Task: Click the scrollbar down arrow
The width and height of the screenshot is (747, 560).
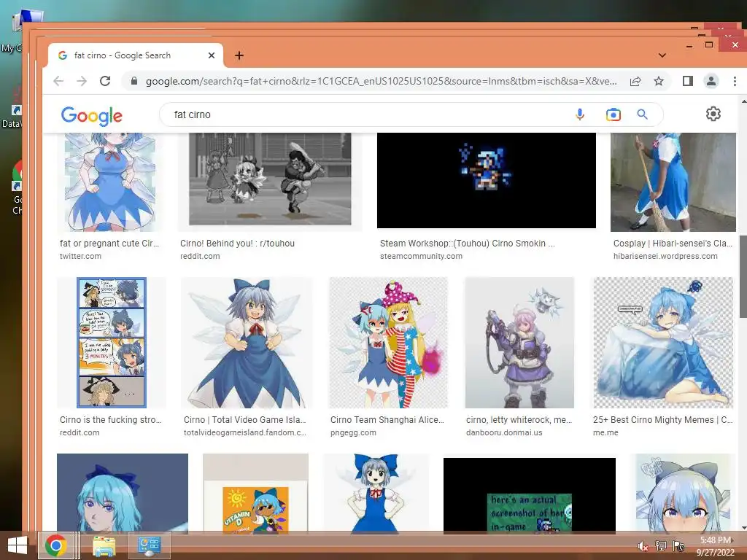Action: pyautogui.click(x=743, y=528)
